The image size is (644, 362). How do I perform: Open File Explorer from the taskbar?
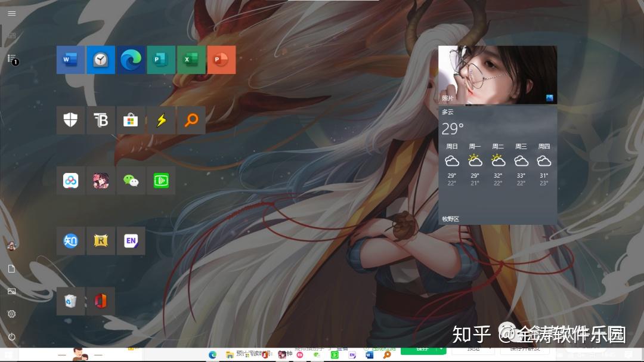(x=230, y=354)
